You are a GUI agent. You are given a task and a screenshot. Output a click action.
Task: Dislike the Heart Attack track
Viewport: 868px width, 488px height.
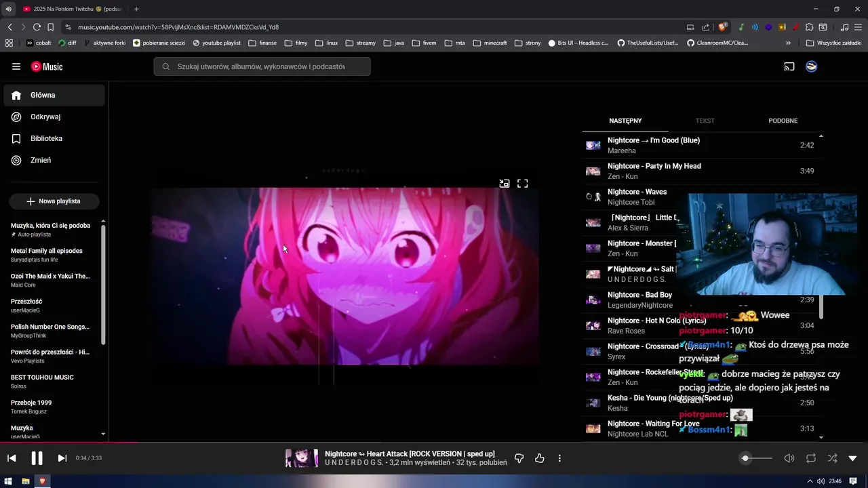pyautogui.click(x=519, y=458)
